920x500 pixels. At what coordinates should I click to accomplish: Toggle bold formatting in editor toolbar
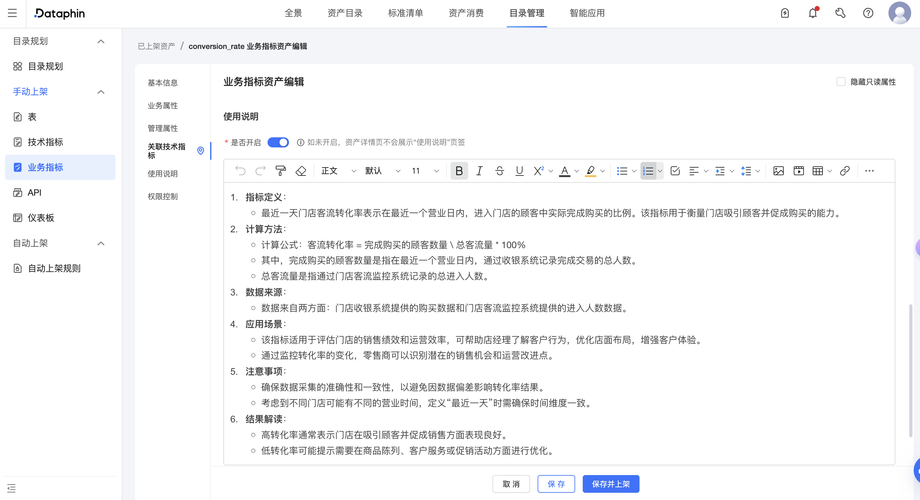(459, 171)
